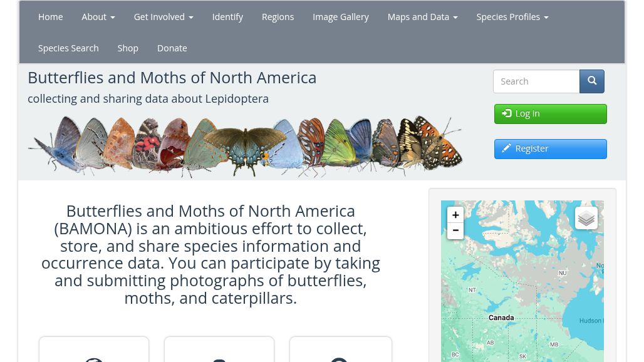The height and width of the screenshot is (362, 644).
Task: Expand the Maps and Data menu
Action: coord(422,17)
